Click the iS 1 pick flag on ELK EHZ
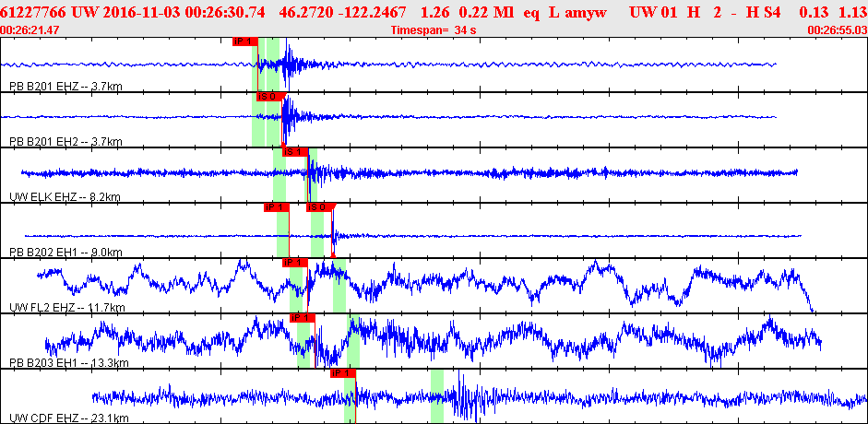This screenshot has height=424, width=868. 294,152
